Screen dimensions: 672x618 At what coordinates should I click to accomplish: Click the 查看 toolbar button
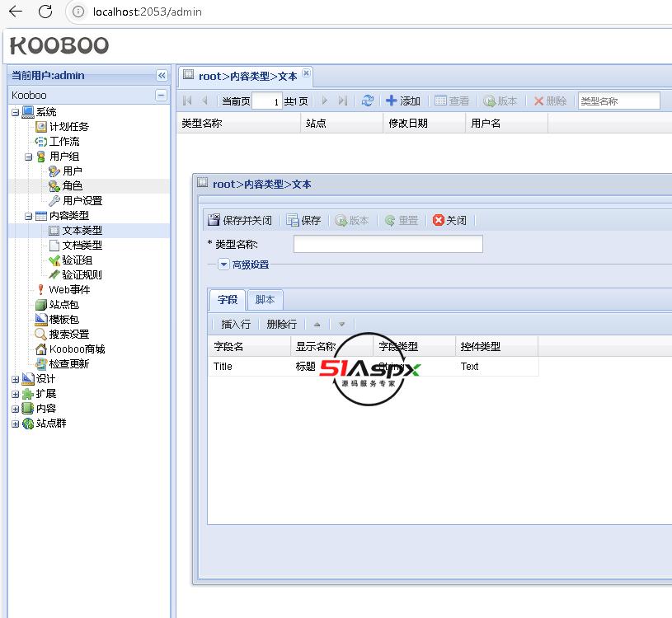coord(452,101)
